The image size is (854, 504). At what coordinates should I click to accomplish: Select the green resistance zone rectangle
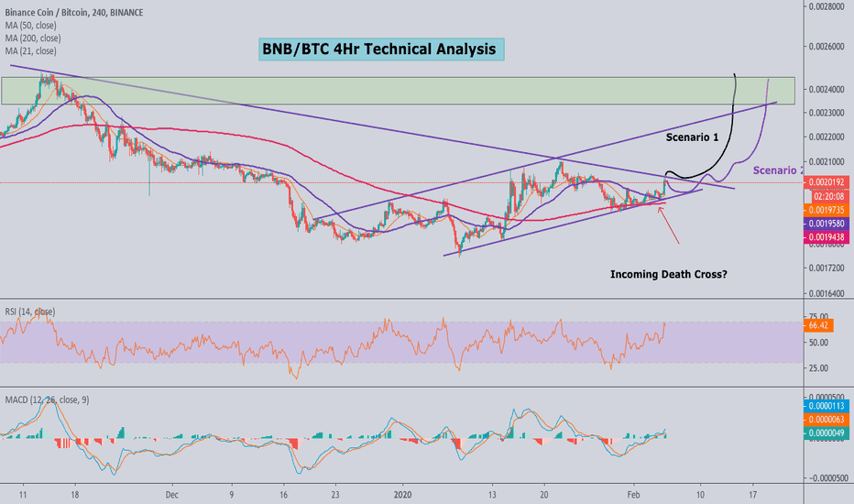[x=398, y=91]
